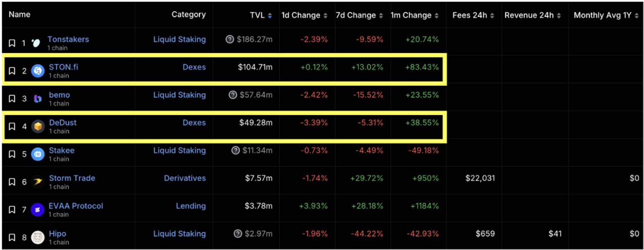Sort by 1d Change column

tap(304, 16)
